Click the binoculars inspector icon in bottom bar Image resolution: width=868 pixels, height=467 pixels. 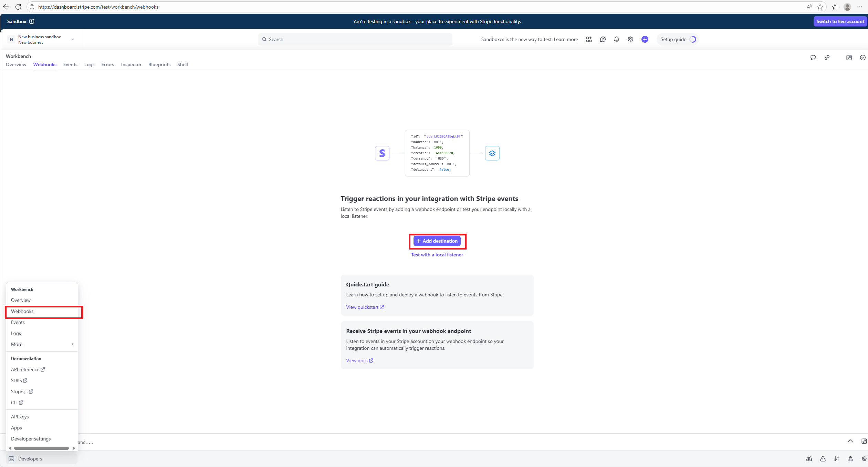click(x=809, y=459)
